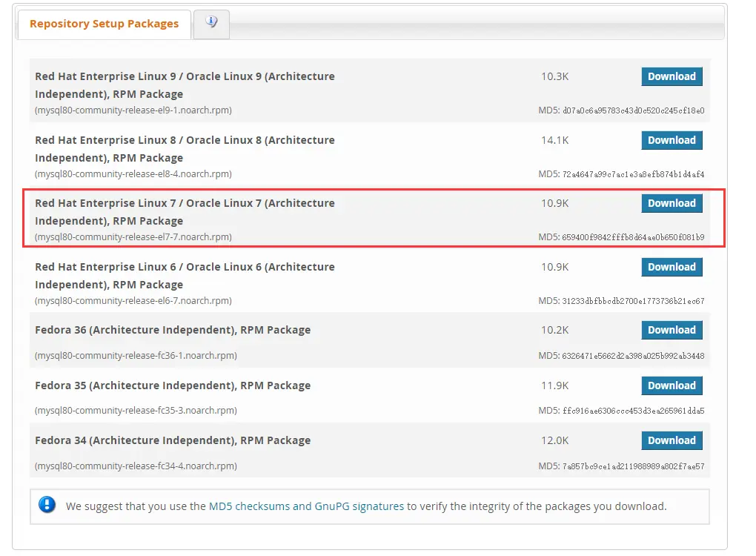Click Download for the Fedora 36 RPM
The width and height of the screenshot is (756, 556).
click(x=672, y=330)
